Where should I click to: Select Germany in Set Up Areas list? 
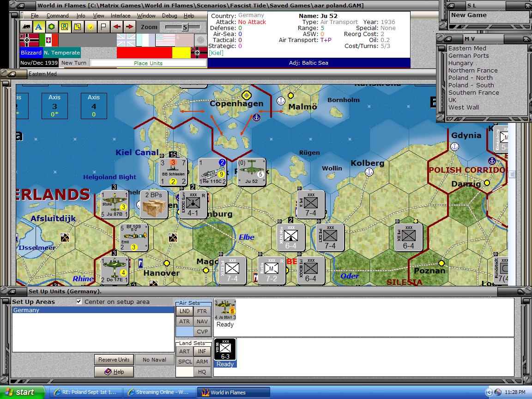[93, 310]
